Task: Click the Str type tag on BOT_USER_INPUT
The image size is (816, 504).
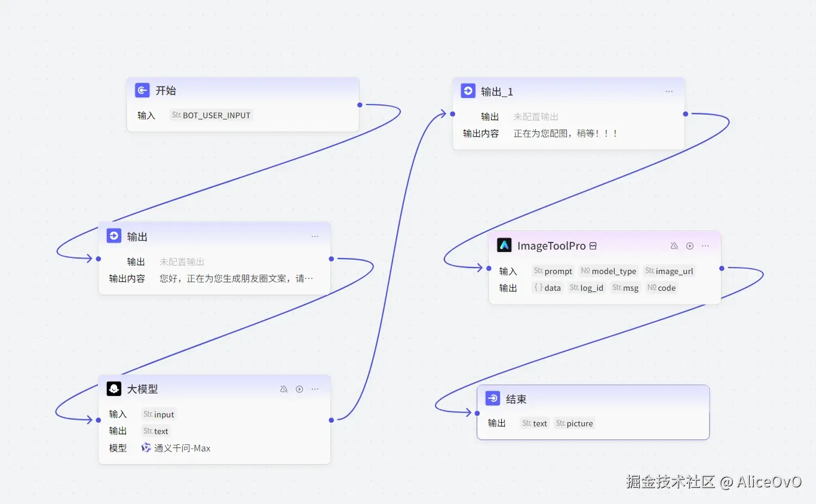Action: pyautogui.click(x=177, y=115)
